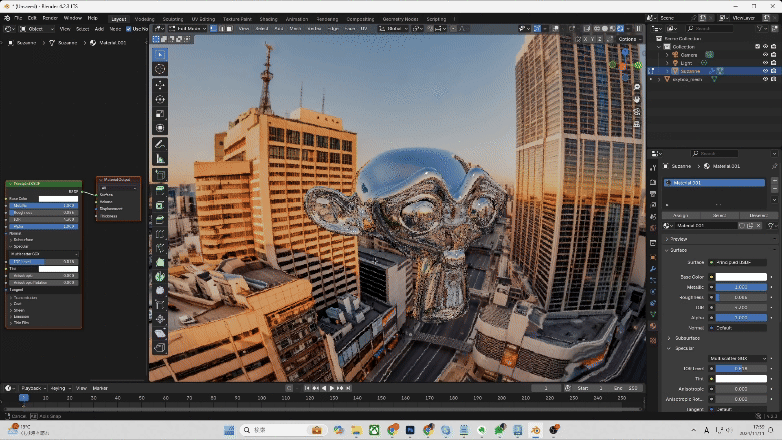Image resolution: width=782 pixels, height=440 pixels.
Task: Play the animation in the timeline
Action: pyautogui.click(x=332, y=388)
